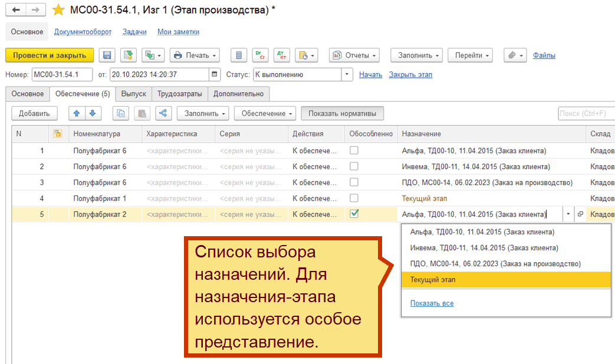Toggle Обособленно checkbox in row 4

click(354, 198)
